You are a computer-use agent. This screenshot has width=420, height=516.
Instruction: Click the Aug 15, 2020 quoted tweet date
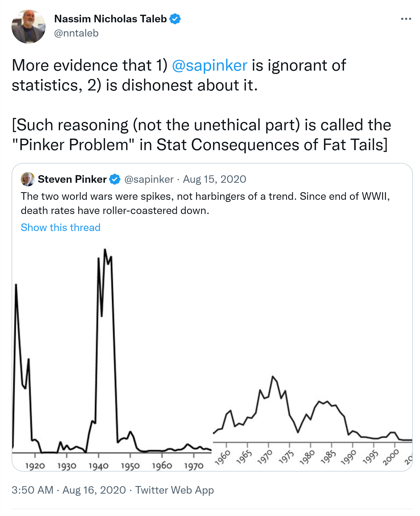point(214,179)
